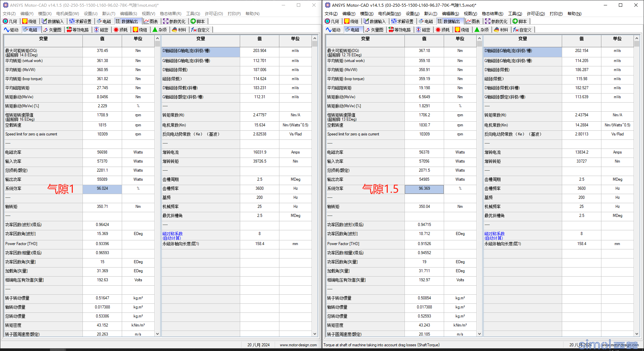Open 电机类型(W) menu in left window
This screenshot has height=351, width=644.
[67, 13]
